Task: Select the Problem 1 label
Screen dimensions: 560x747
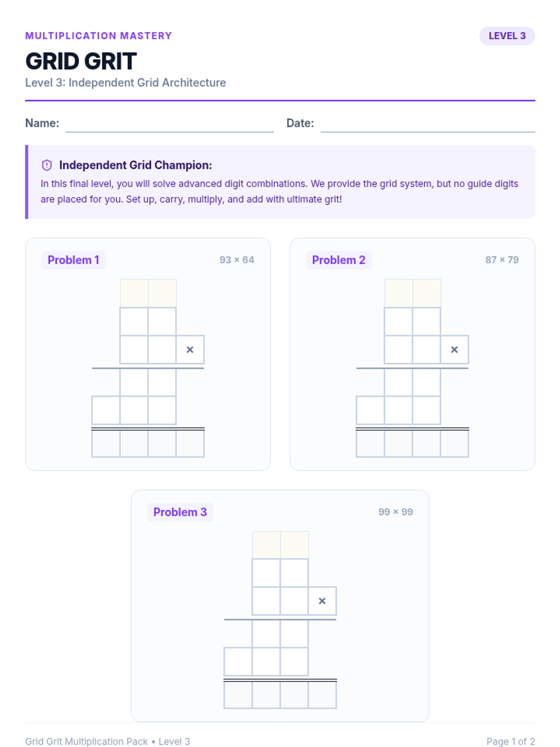Action: (73, 260)
